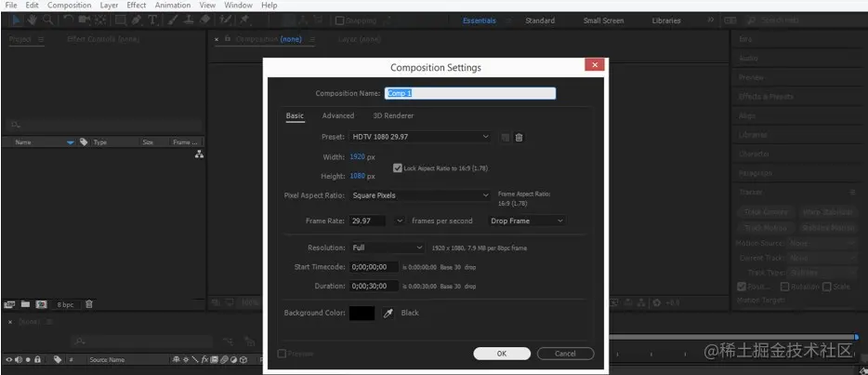Click the Interpret Footage icon in Project panel
The height and width of the screenshot is (375, 868).
click(x=9, y=304)
